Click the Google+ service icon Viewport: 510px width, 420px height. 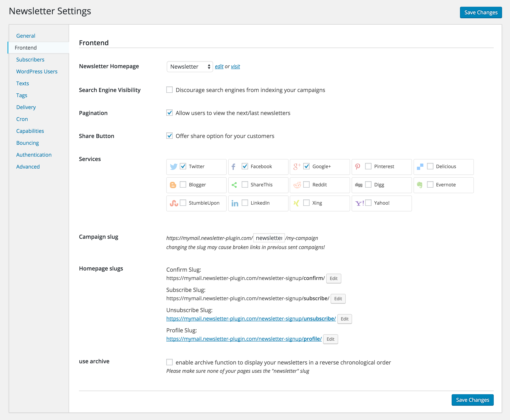tap(297, 166)
